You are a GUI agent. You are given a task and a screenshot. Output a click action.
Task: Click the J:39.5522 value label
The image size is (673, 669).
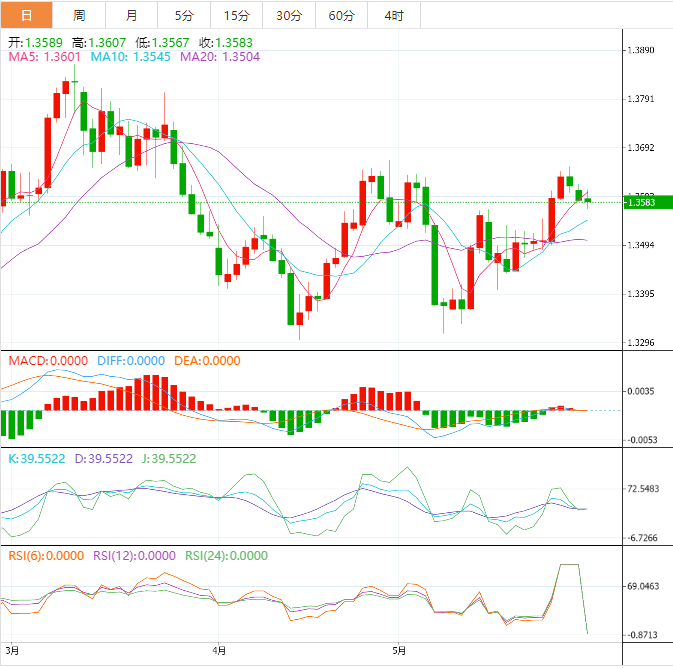pyautogui.click(x=169, y=459)
